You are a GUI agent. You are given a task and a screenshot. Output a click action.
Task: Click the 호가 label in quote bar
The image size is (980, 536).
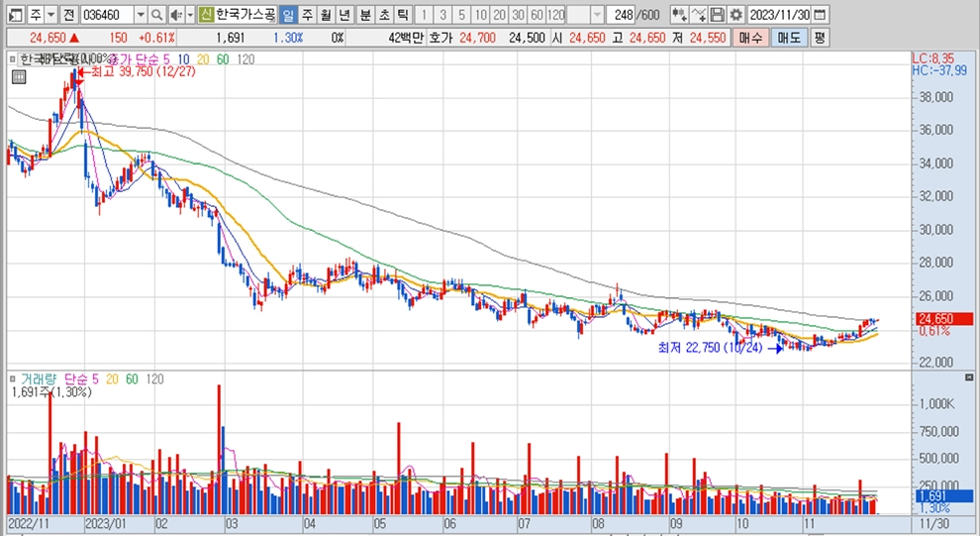click(441, 39)
